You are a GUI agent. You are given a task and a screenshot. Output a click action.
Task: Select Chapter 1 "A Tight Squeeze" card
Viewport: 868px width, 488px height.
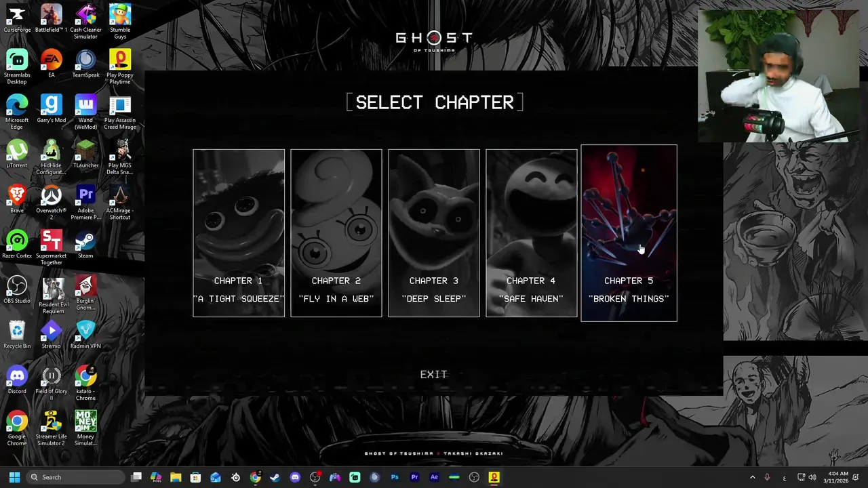[x=239, y=233]
